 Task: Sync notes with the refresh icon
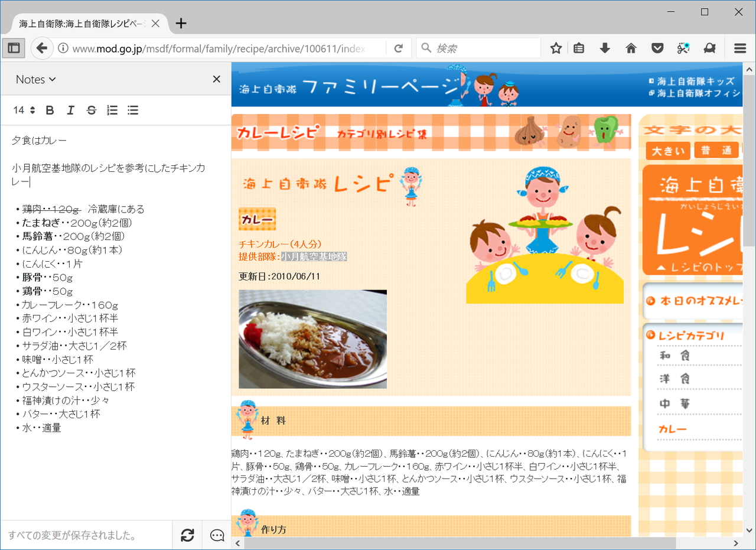coord(187,535)
